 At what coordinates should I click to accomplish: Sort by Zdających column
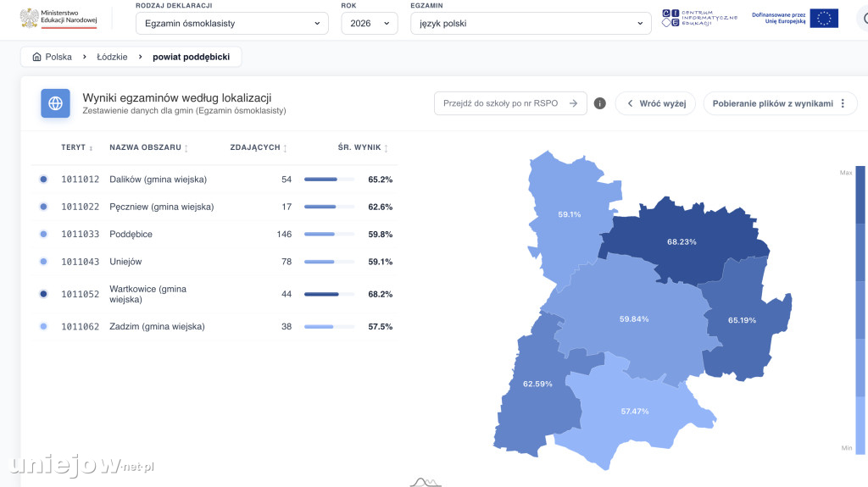tap(259, 147)
